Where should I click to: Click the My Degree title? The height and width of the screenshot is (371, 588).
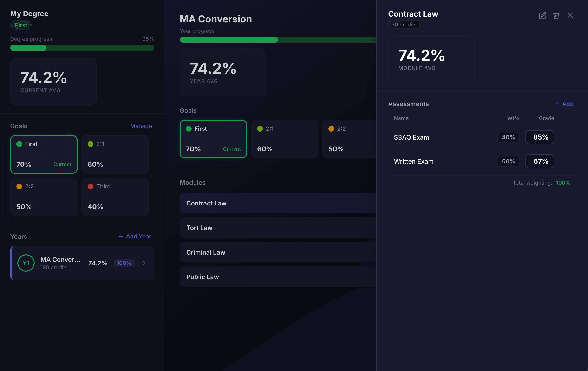(29, 13)
